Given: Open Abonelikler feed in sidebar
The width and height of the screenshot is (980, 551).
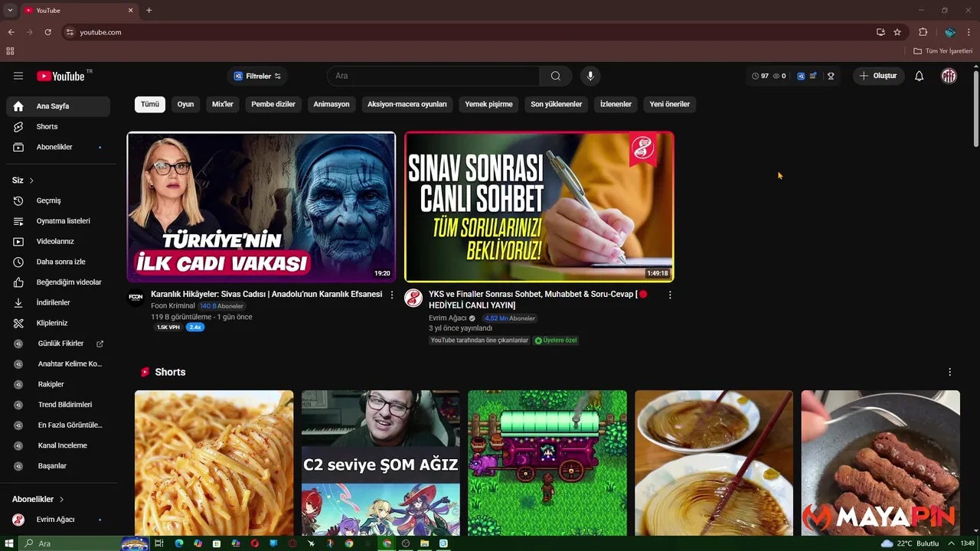Looking at the screenshot, I should (58, 147).
